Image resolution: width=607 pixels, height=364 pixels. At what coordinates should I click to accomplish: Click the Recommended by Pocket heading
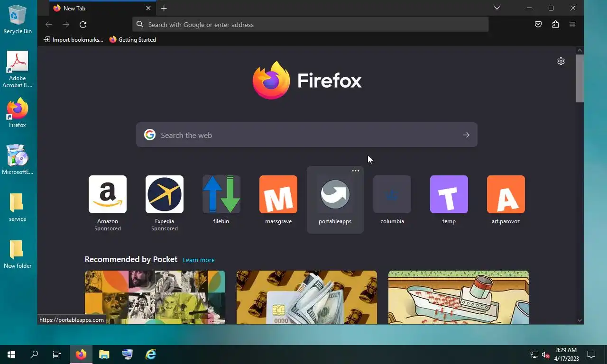pyautogui.click(x=131, y=259)
